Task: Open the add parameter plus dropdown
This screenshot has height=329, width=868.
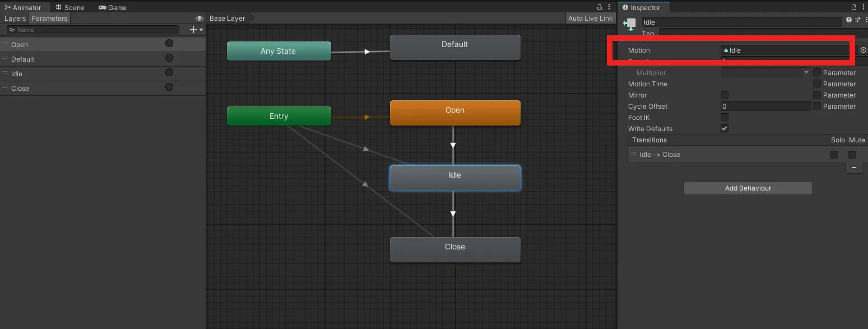Action: click(x=196, y=30)
